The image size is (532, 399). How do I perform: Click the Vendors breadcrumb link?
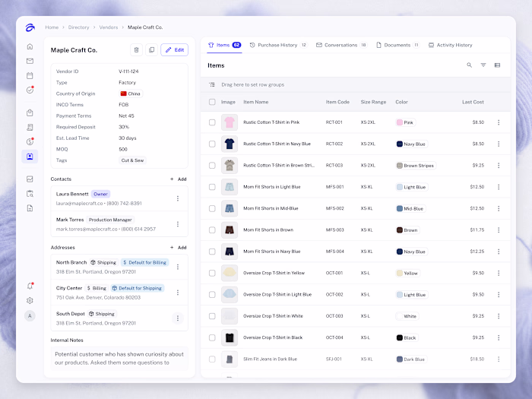[x=109, y=27]
